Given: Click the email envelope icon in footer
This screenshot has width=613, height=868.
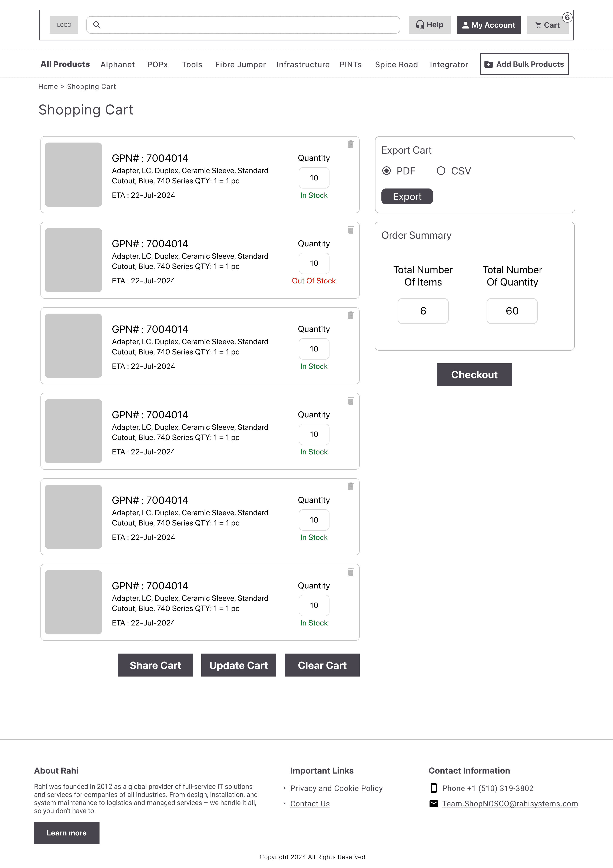Looking at the screenshot, I should coord(434,804).
